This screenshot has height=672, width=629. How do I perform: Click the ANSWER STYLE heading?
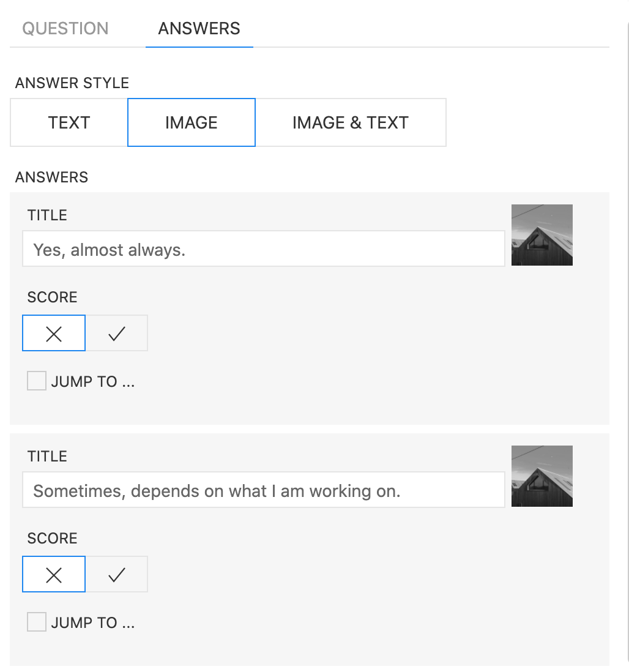pos(72,83)
